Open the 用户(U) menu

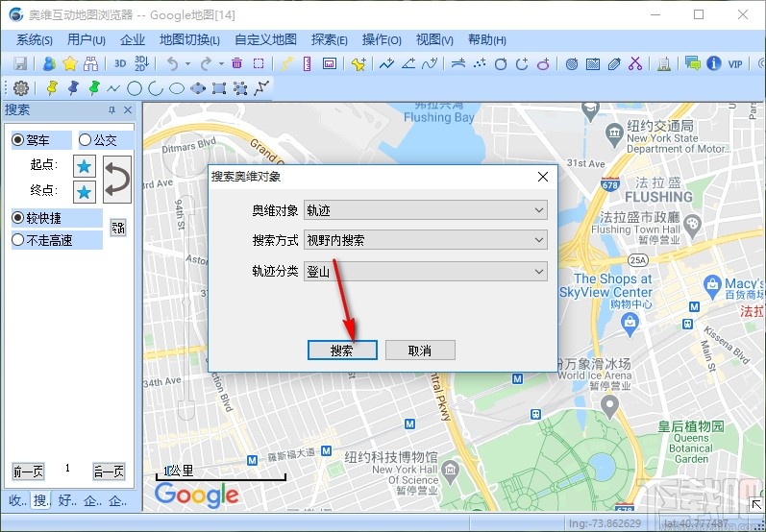pyautogui.click(x=86, y=40)
